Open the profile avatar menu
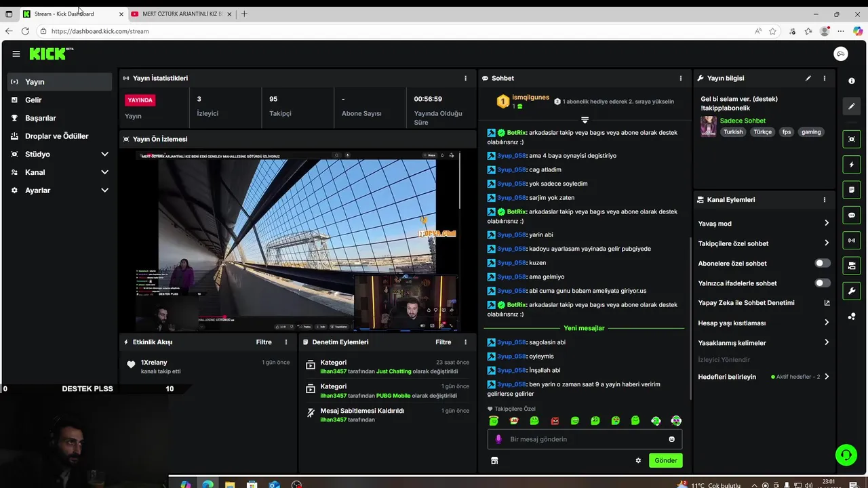 tap(841, 54)
